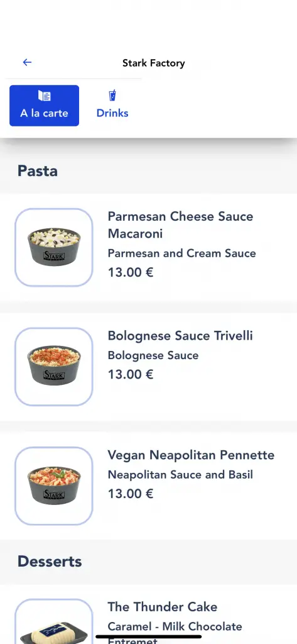Image resolution: width=297 pixels, height=644 pixels.
Task: Click the Stark Factory page title
Action: coord(153,63)
